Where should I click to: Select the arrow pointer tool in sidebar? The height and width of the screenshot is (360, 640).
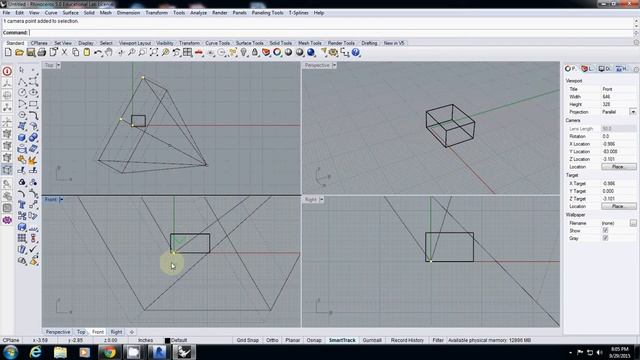click(x=22, y=70)
